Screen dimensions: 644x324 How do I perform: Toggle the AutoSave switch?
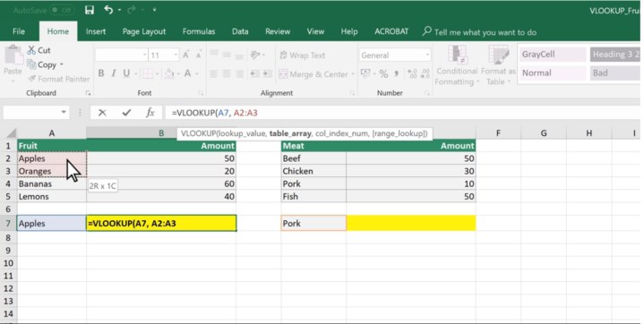coord(62,10)
